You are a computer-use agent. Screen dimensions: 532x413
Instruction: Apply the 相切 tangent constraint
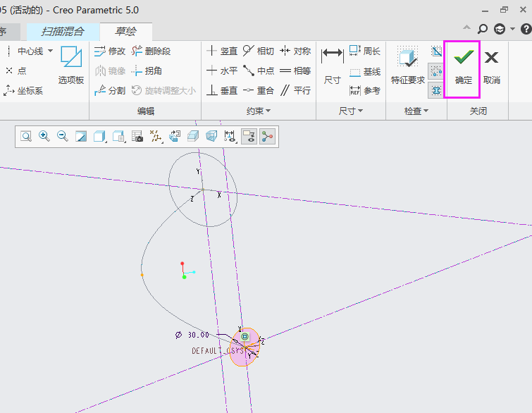coord(258,51)
